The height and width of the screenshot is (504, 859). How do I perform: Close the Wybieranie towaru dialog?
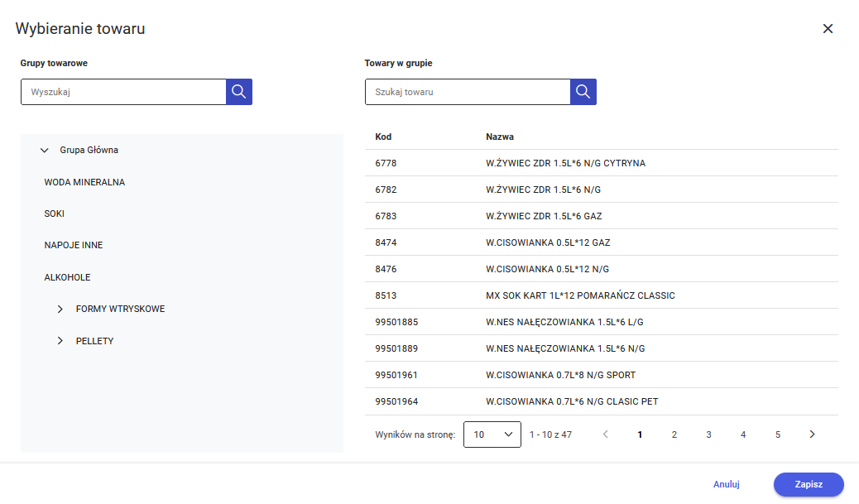tap(828, 29)
